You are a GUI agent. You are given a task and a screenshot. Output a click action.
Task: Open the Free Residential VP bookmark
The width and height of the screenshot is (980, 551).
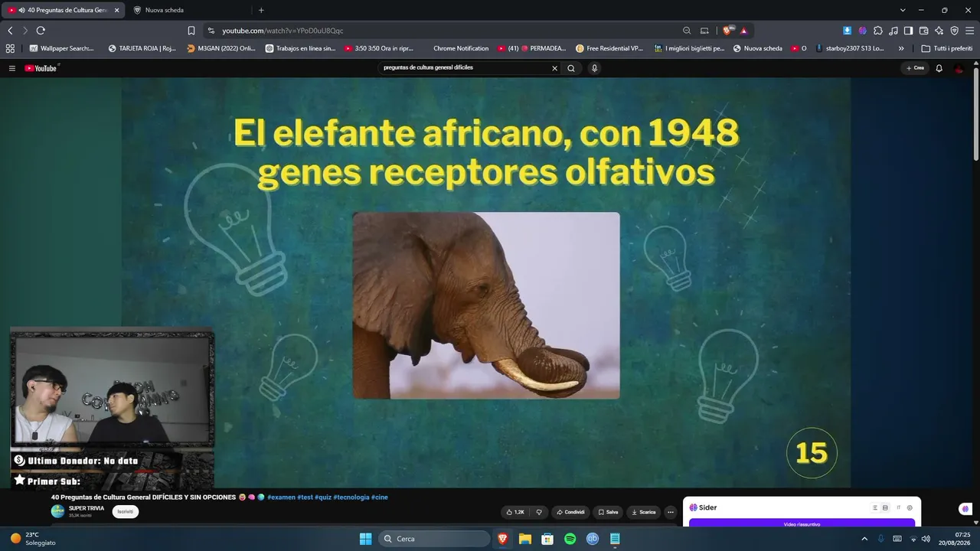609,48
